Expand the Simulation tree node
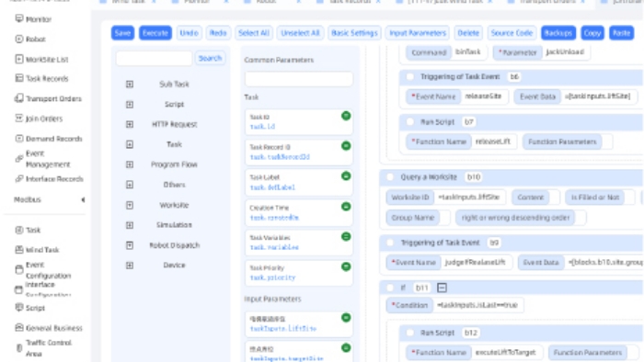Screen dimensions: 644x362 pos(130,225)
